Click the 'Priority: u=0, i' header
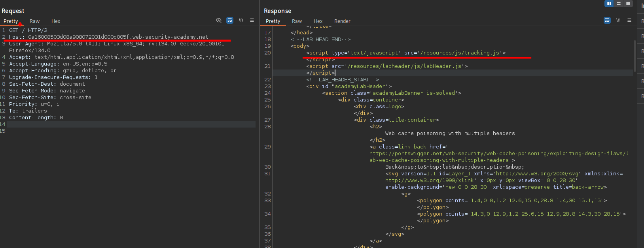The image size is (644, 248). click(x=34, y=104)
